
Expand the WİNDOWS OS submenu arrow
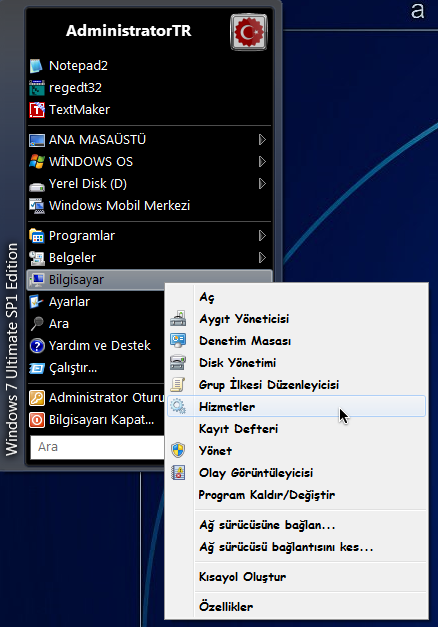(262, 162)
